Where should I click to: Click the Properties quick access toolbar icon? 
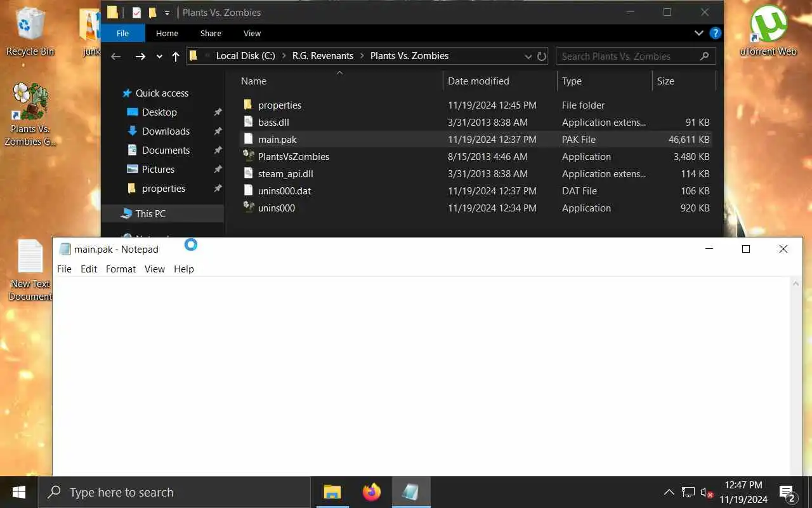point(136,12)
